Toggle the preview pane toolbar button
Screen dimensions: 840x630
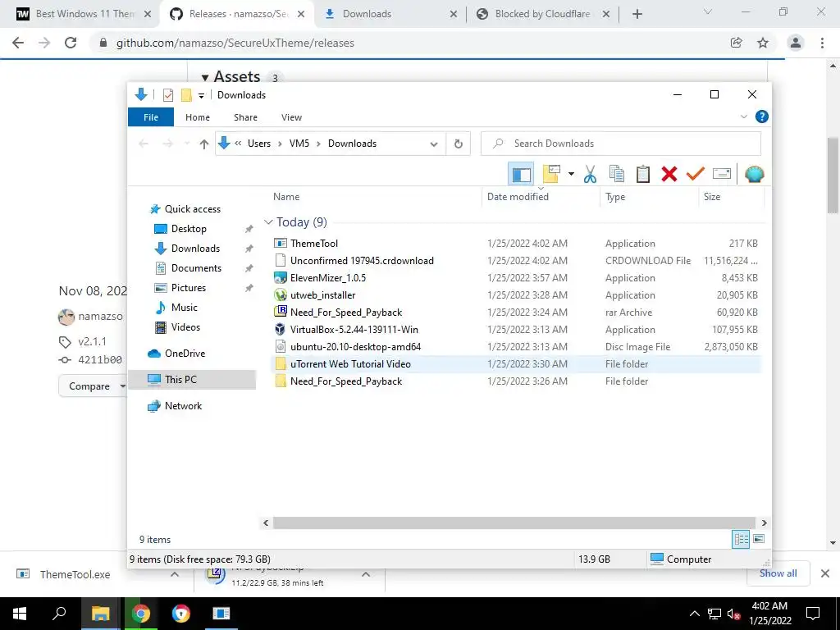tap(521, 174)
